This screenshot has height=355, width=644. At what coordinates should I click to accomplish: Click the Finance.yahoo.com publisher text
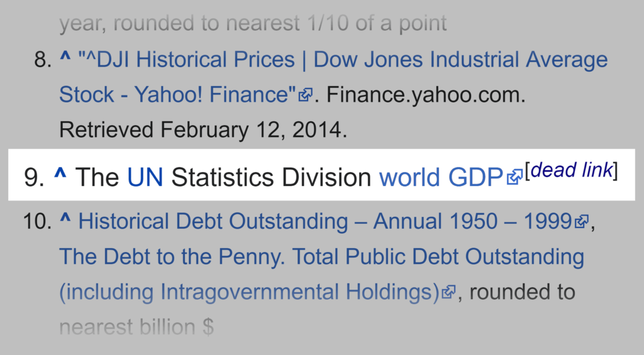[x=426, y=96]
